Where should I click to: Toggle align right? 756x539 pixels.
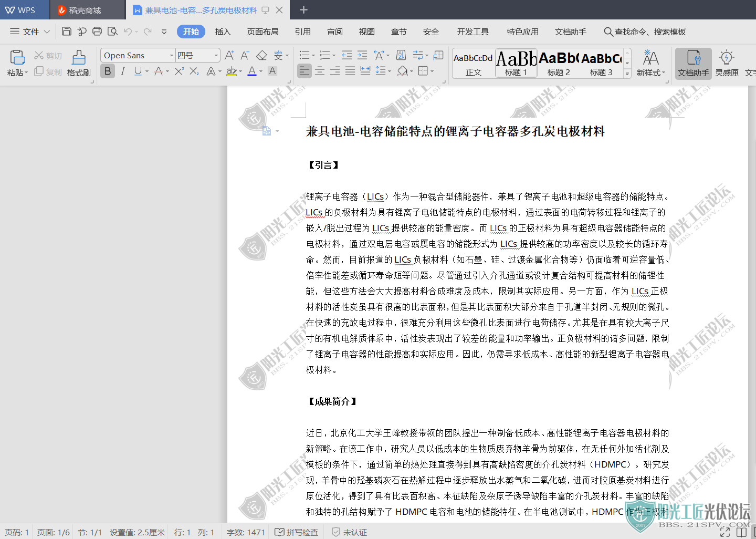[x=335, y=71]
